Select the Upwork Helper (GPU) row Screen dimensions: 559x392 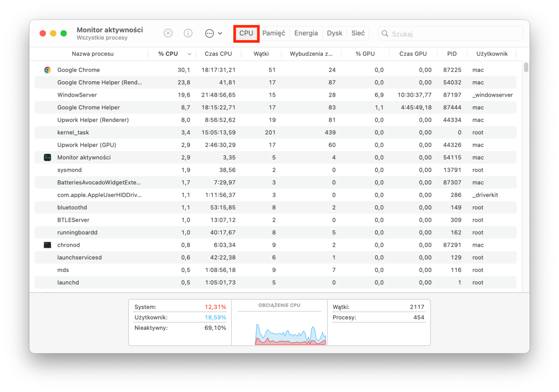tap(275, 145)
